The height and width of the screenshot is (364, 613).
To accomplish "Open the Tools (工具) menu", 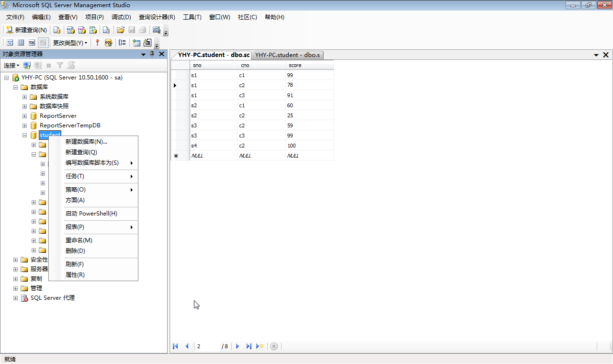I will [x=192, y=17].
